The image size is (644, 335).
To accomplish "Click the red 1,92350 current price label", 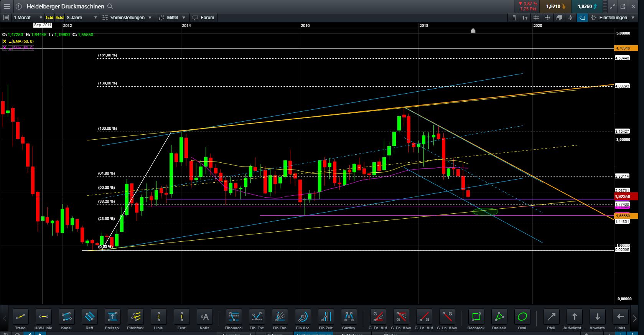I will [x=626, y=196].
